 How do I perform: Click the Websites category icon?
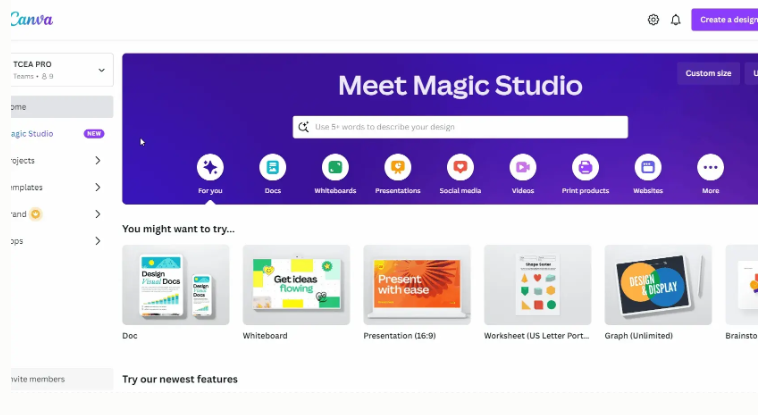pyautogui.click(x=648, y=167)
